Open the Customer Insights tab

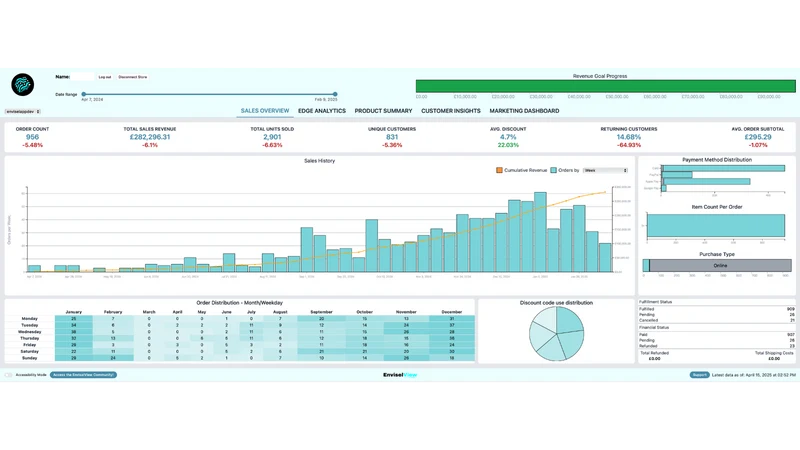pos(451,111)
